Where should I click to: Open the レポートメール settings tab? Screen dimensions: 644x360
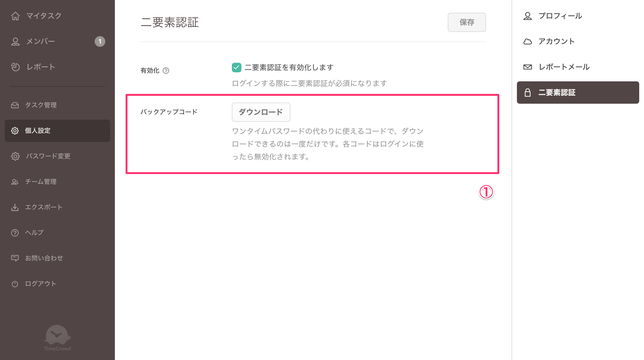click(x=564, y=67)
